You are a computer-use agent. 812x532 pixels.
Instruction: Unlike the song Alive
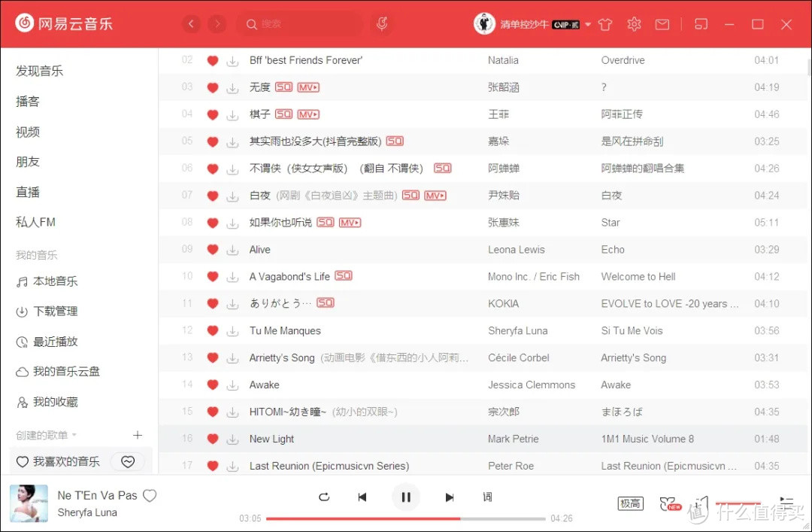point(212,249)
